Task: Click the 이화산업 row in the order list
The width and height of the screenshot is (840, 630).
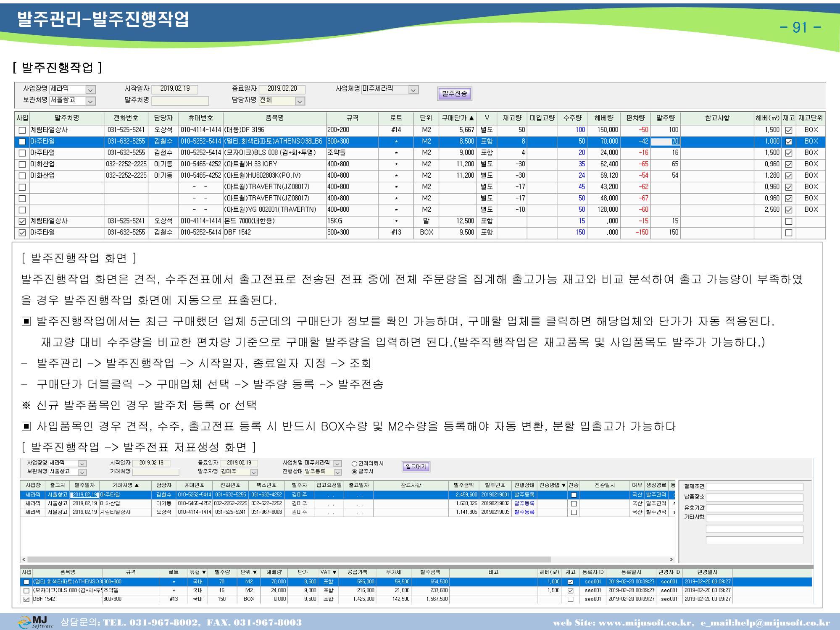Action: [x=348, y=504]
